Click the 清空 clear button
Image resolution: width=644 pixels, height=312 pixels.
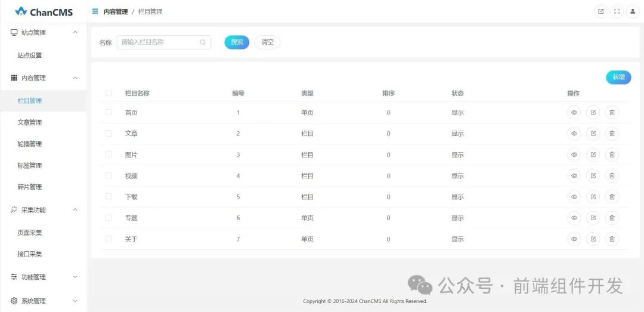click(x=267, y=42)
